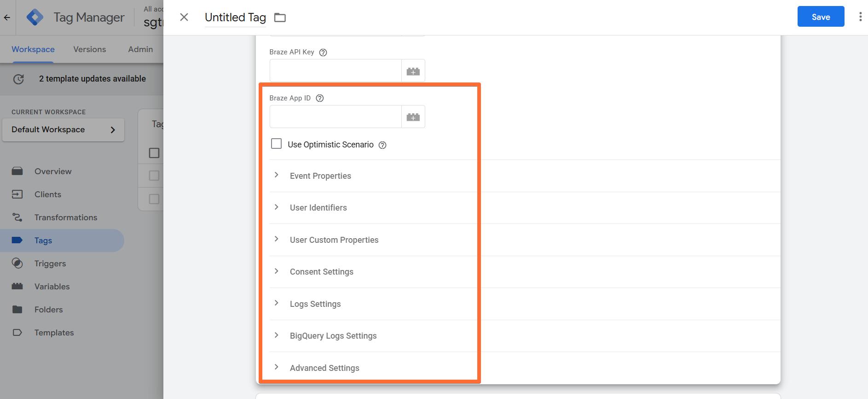Open Clients in the sidebar
The height and width of the screenshot is (399, 868).
click(62, 194)
